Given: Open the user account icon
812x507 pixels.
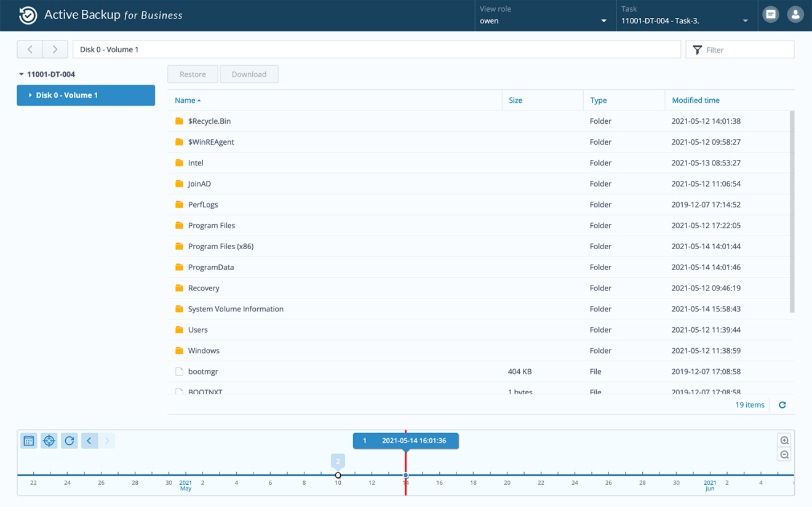Looking at the screenshot, I should (795, 14).
